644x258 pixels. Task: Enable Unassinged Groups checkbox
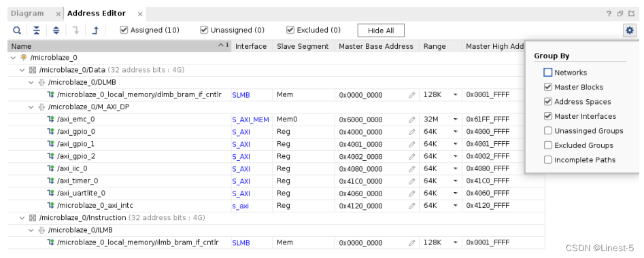click(x=547, y=131)
